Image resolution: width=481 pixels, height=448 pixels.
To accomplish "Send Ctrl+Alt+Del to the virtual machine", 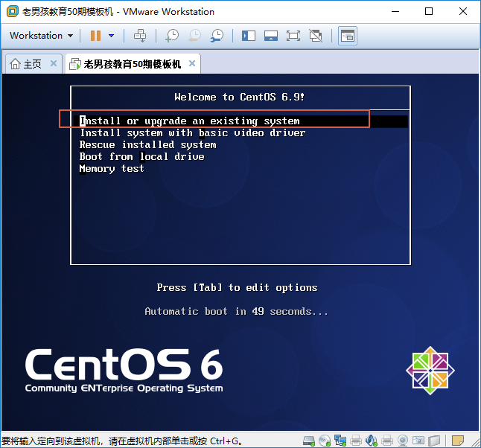I will coord(140,36).
